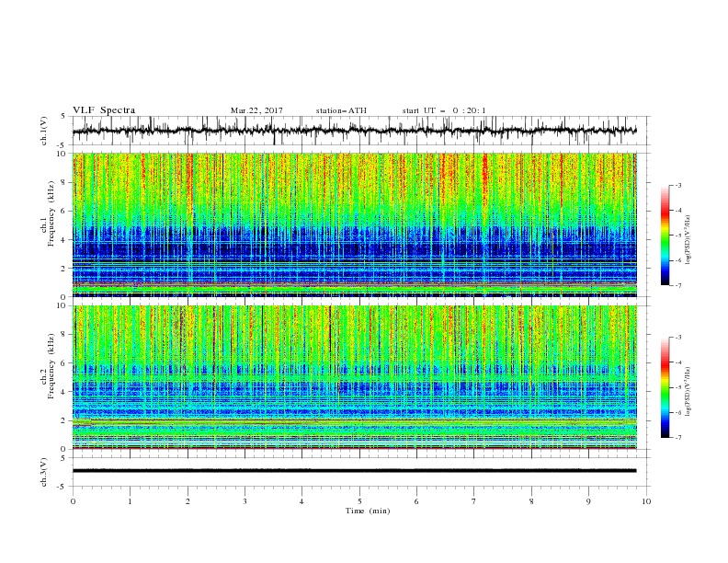Click the ch.1 PSD color scale bar
Image resolution: width=728 pixels, height=563 pixels.
tap(665, 235)
